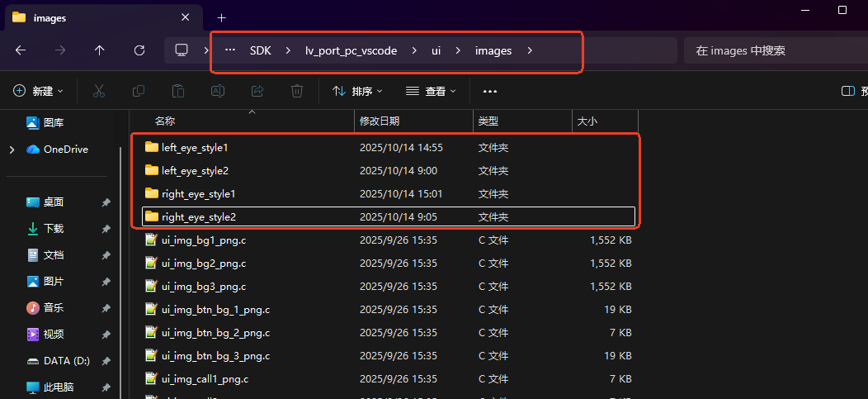Show hidden path via the ellipsis breadcrumb
868x399 pixels.
click(230, 50)
